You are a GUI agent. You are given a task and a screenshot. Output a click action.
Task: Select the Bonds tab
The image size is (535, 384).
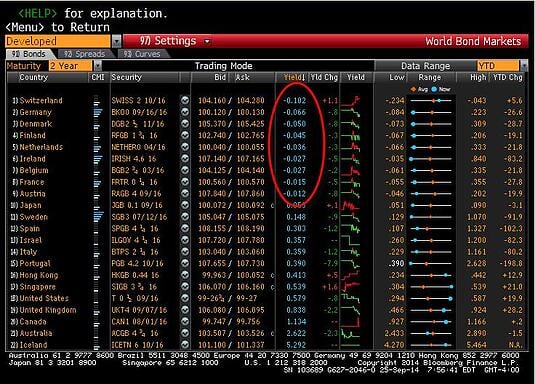(29, 54)
